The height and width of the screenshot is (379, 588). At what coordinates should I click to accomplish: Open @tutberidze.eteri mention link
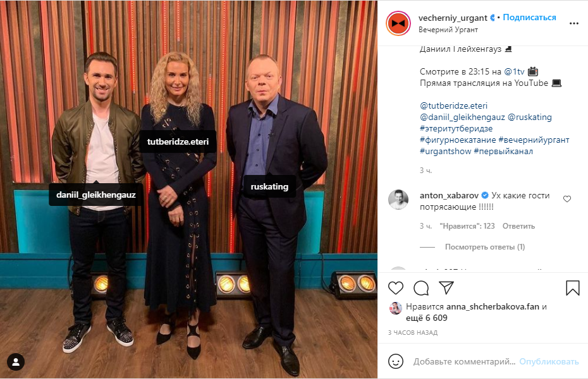(x=454, y=105)
